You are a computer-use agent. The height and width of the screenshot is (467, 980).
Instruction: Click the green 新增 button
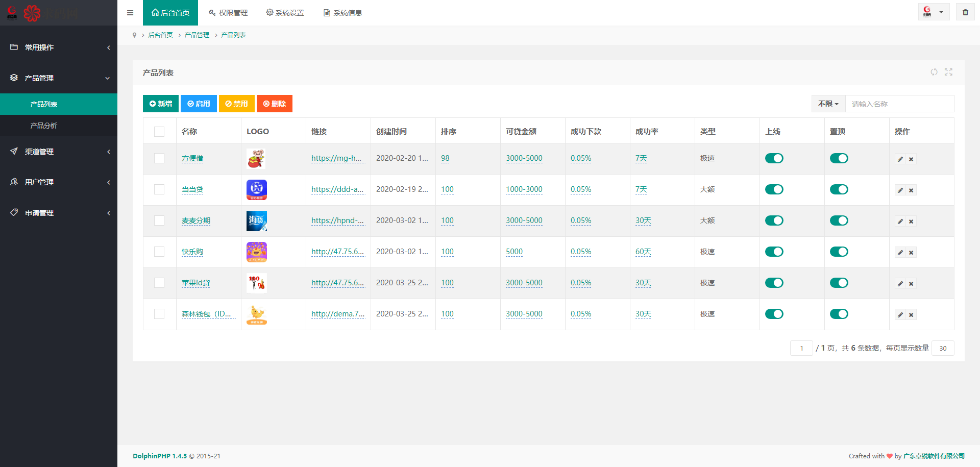[161, 104]
